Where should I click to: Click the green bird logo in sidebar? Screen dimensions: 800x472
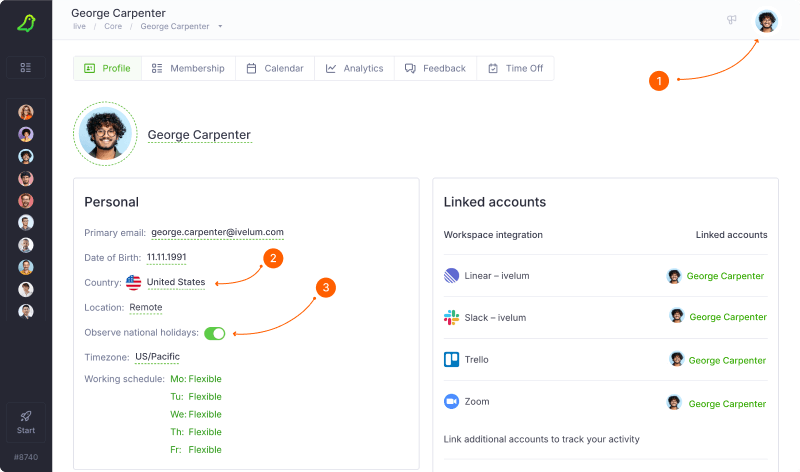[x=26, y=23]
